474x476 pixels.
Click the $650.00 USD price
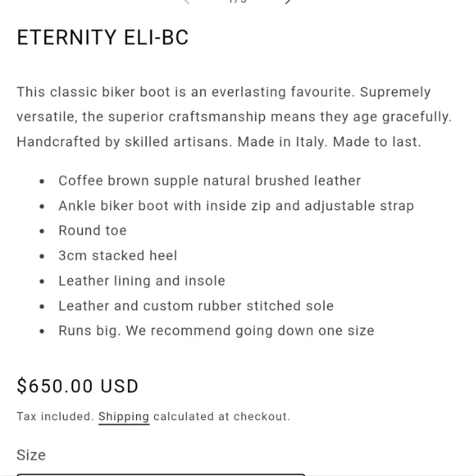[78, 387]
